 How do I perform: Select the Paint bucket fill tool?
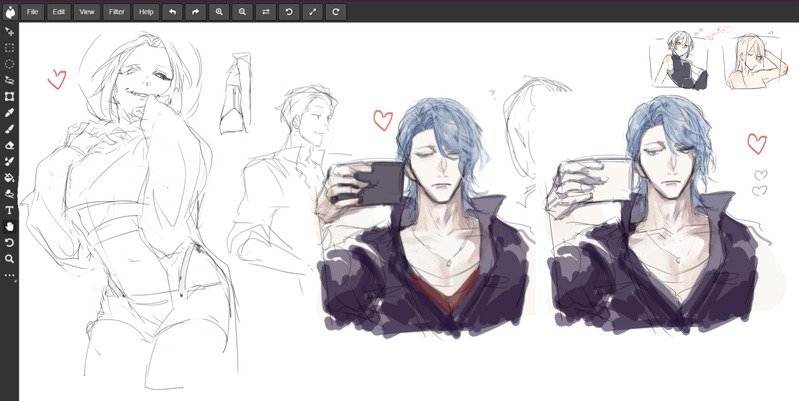pos(9,178)
